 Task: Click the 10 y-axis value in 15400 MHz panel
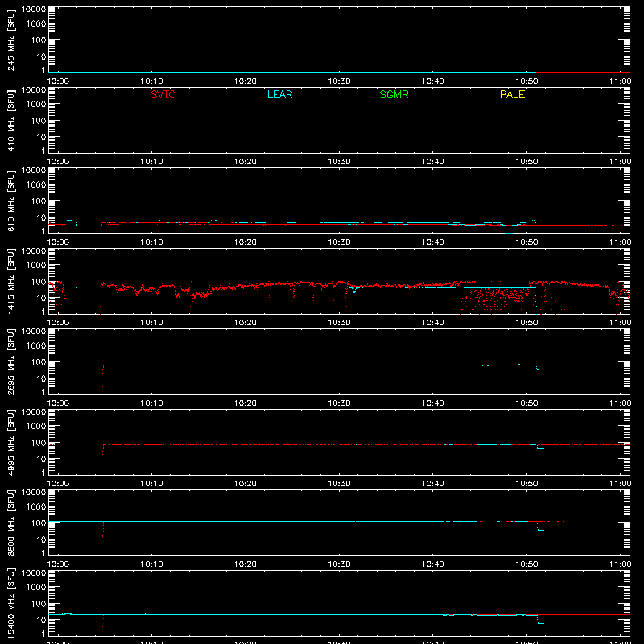[x=41, y=620]
